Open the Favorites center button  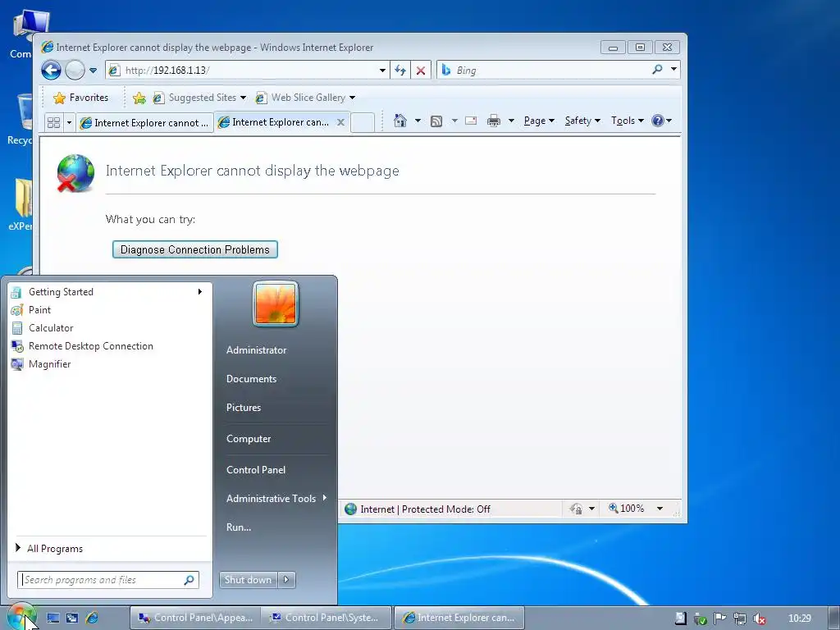point(81,98)
